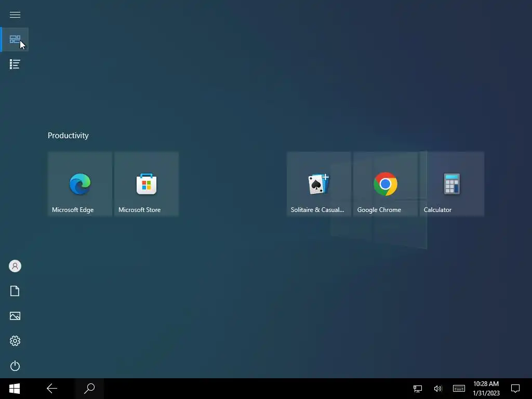Launch the Google Chrome tile
Screen dimensions: 532x399
pos(385,184)
